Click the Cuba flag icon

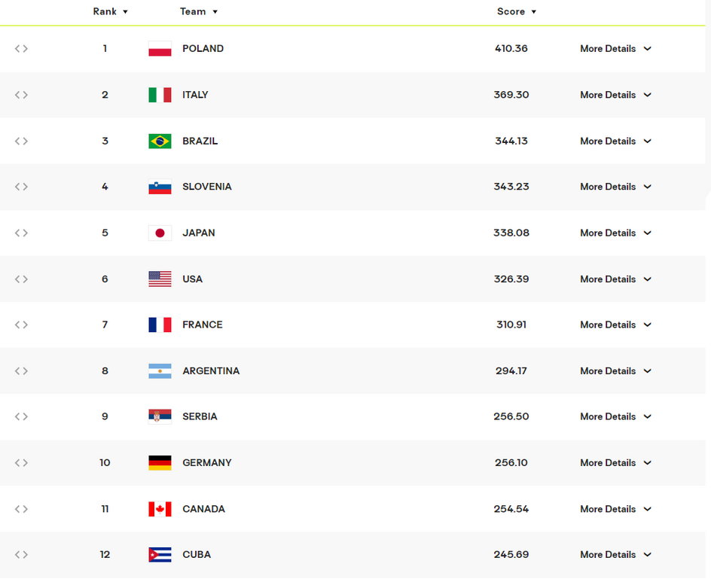[x=160, y=554]
